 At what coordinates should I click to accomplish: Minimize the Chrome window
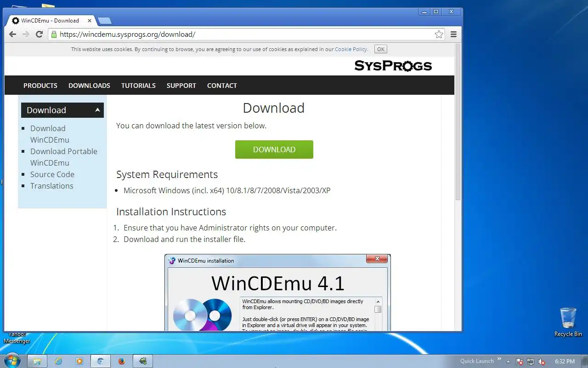pos(424,11)
